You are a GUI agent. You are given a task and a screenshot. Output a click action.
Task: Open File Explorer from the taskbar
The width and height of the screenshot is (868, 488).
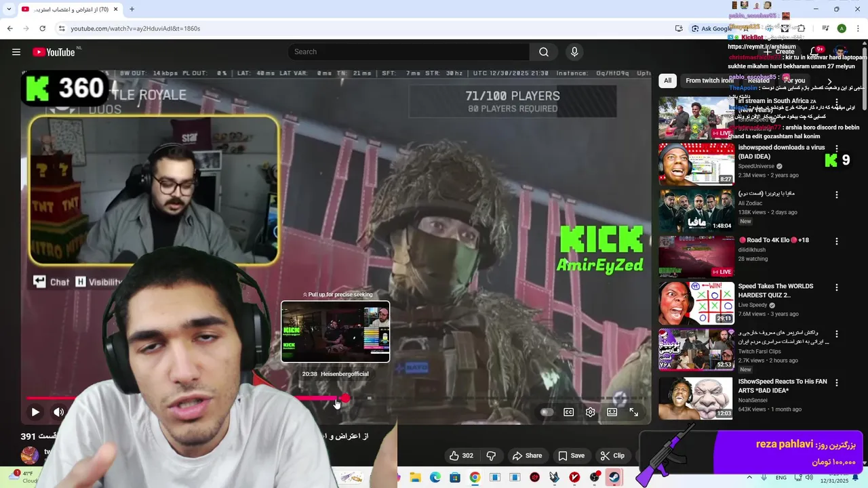tap(415, 477)
